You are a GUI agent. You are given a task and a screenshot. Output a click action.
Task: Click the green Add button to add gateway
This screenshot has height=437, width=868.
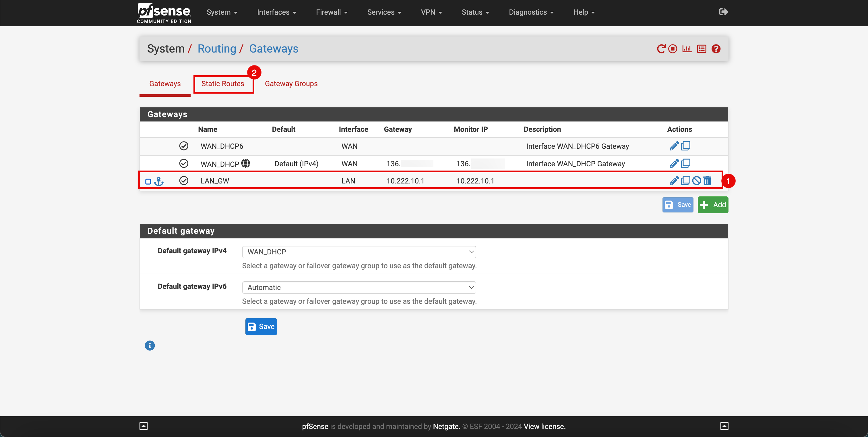(713, 204)
